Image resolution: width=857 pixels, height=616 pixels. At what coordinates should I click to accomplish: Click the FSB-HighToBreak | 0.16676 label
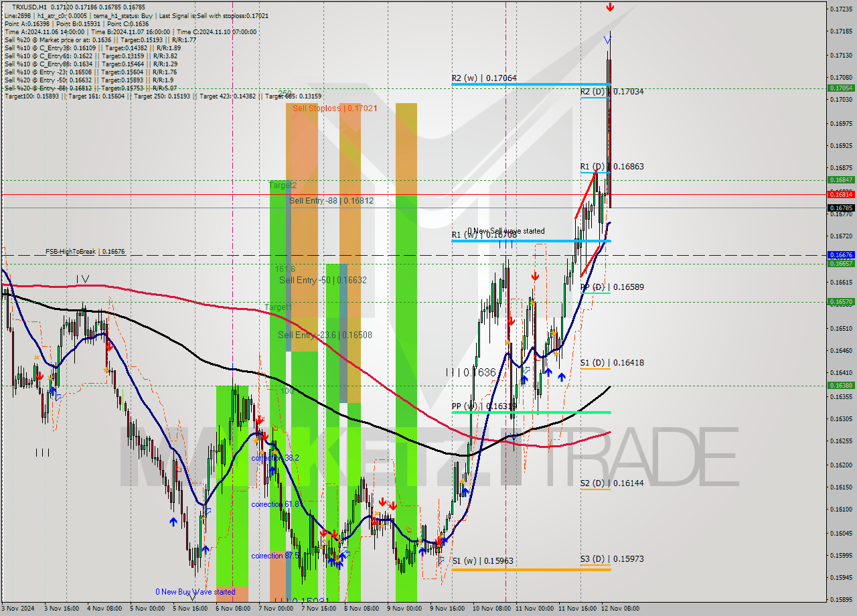coord(85,252)
